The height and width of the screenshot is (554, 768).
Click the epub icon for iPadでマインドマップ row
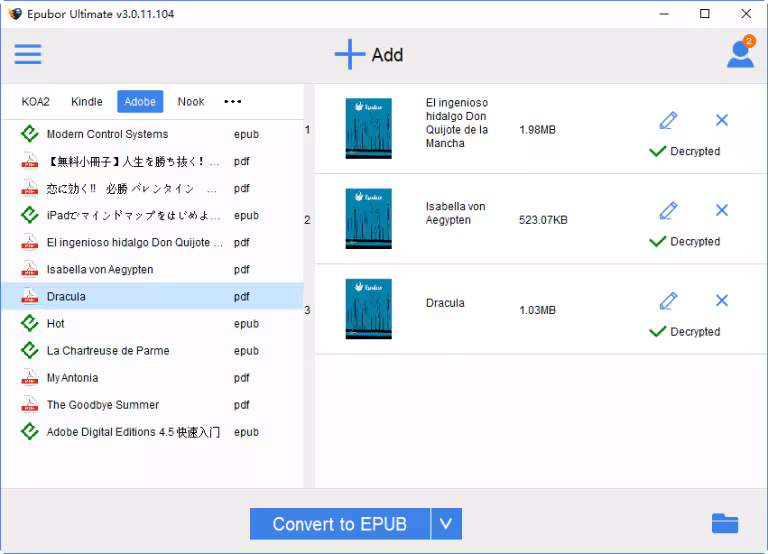pos(30,215)
